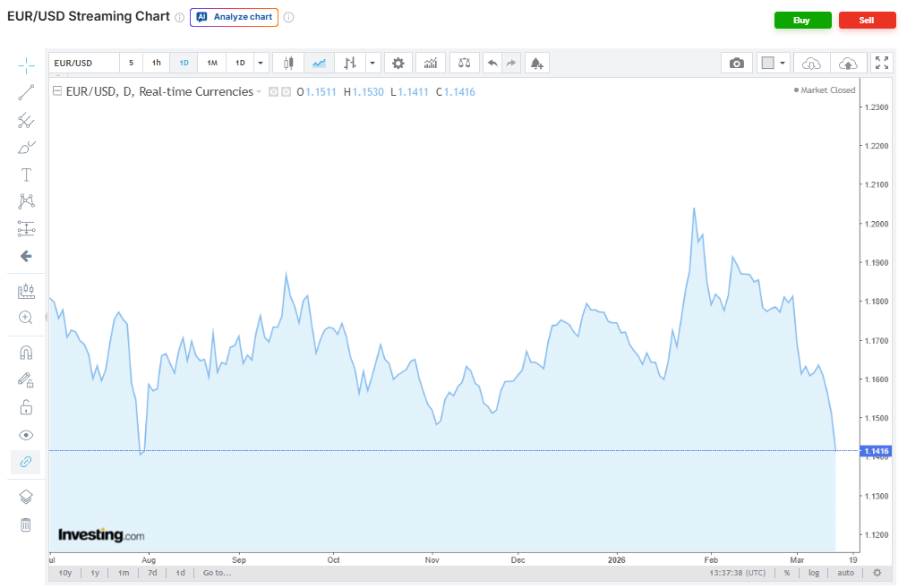Switch to the 1h timeframe

[157, 63]
